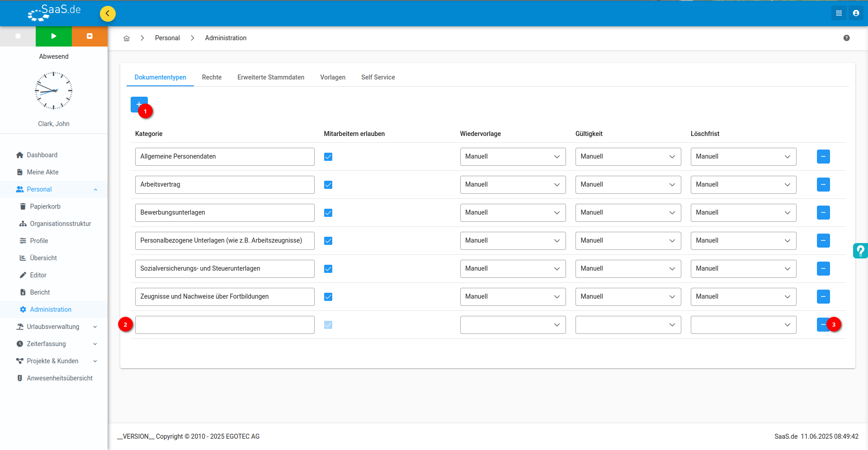The image size is (868, 450).
Task: Click the green play time-tracking button
Action: tap(54, 36)
